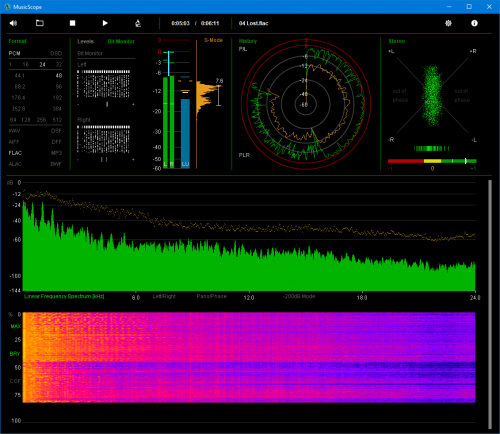Open a file with the folder icon

(x=40, y=23)
